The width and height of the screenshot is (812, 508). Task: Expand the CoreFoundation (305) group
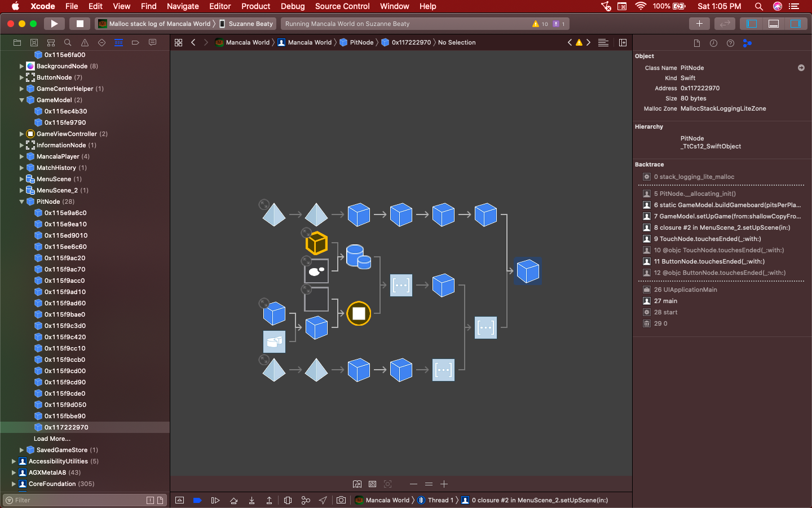click(x=14, y=484)
